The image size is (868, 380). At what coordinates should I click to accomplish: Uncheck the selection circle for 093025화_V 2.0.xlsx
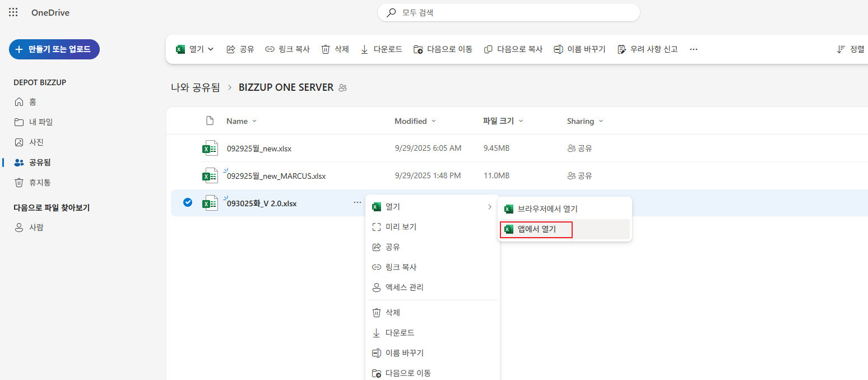188,203
